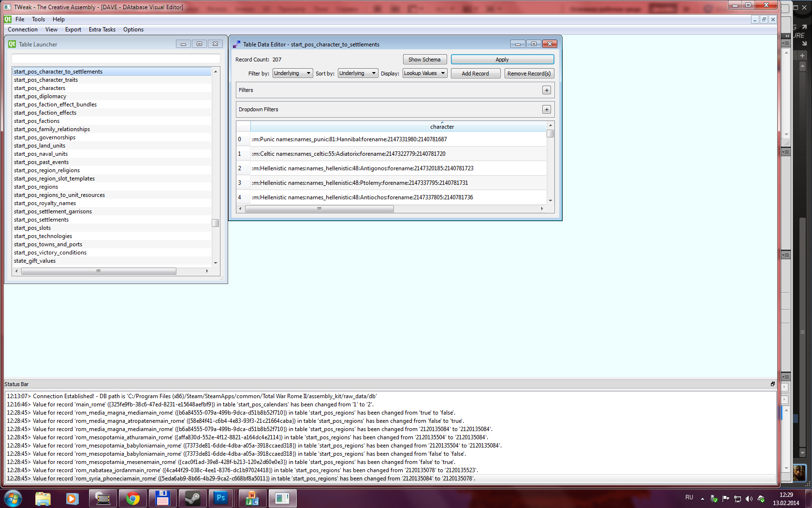Select start_pos_slots table
Screen dimensions: 812x508
[x=112, y=228]
